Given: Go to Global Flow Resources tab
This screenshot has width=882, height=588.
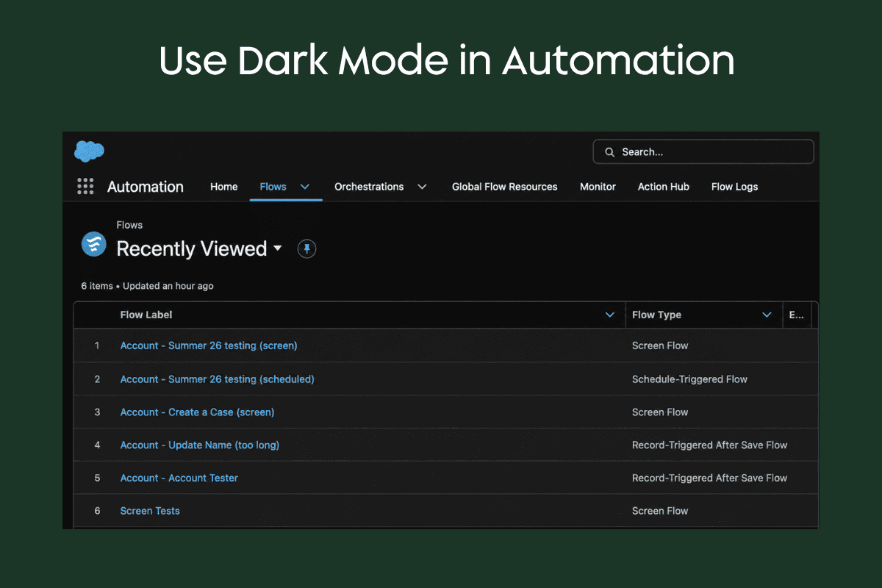Looking at the screenshot, I should pos(504,187).
